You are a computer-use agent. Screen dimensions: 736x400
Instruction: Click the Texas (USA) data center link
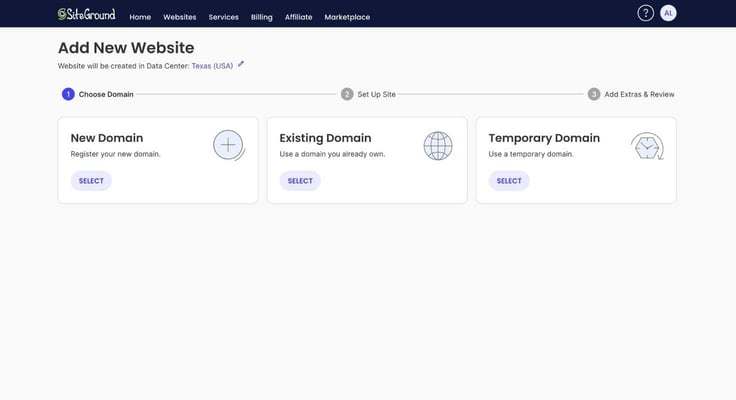pos(212,66)
